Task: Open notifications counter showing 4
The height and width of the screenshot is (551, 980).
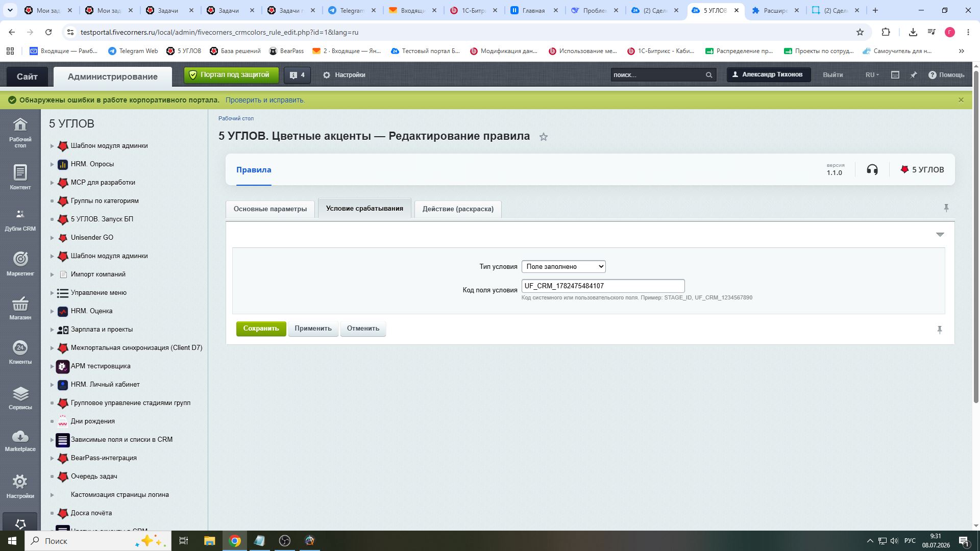Action: click(x=297, y=75)
